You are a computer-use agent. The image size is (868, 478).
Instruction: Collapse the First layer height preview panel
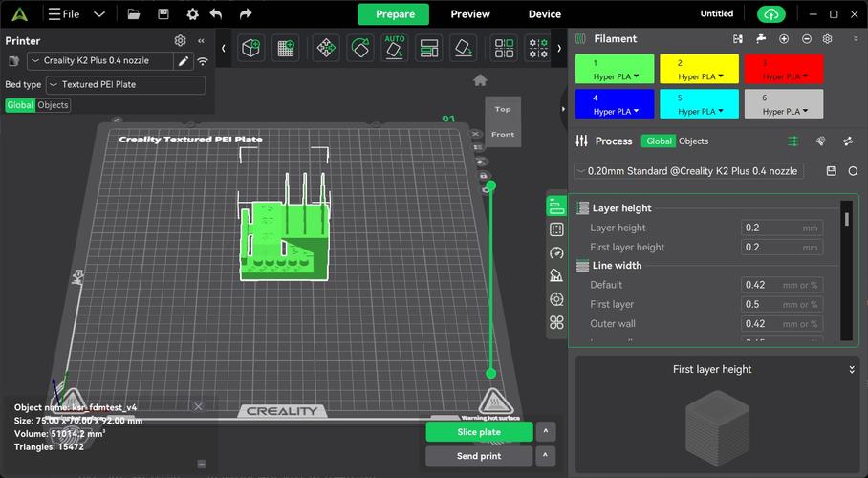pyautogui.click(x=852, y=369)
